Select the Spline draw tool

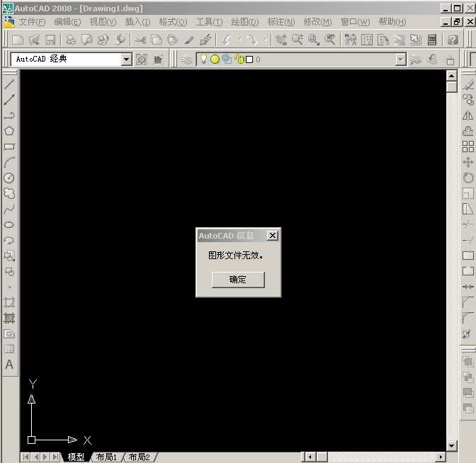9,209
